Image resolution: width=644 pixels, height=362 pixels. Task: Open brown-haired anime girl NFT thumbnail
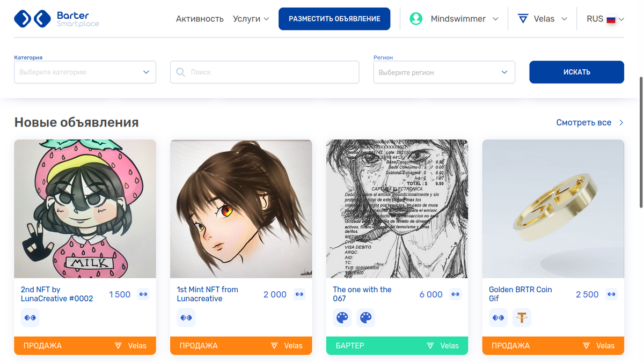(241, 209)
